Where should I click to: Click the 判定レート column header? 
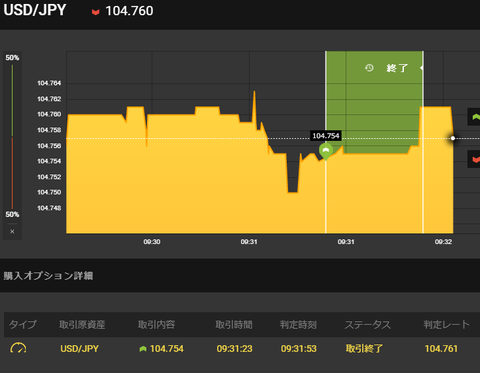click(447, 324)
